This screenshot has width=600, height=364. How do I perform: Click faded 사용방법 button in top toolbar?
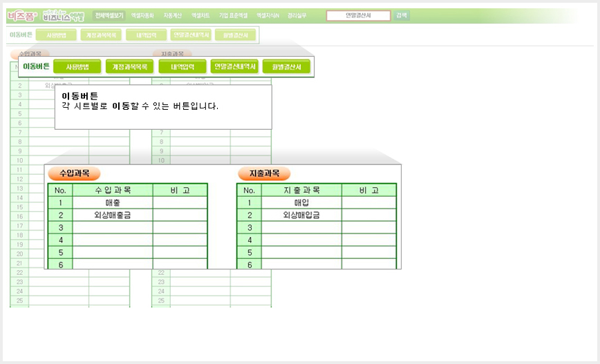pos(56,35)
